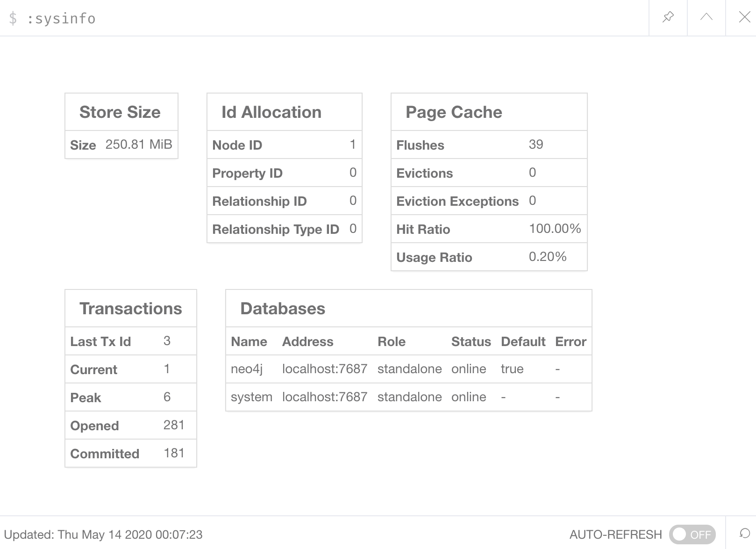Select the neo4j database name

coord(247,369)
